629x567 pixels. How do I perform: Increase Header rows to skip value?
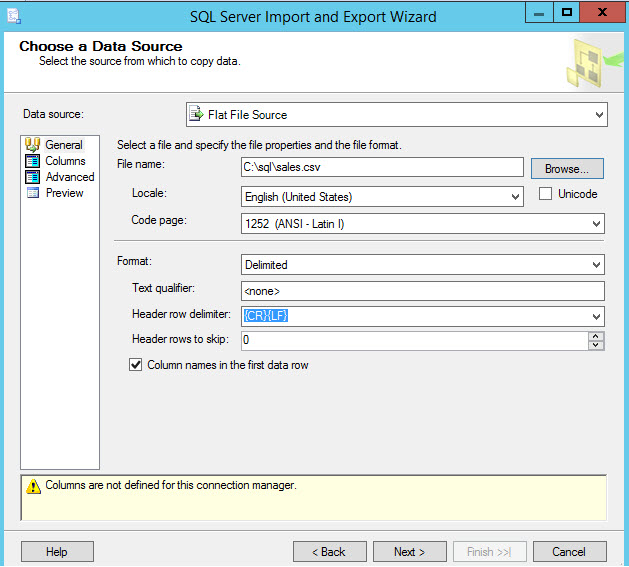pyautogui.click(x=596, y=336)
